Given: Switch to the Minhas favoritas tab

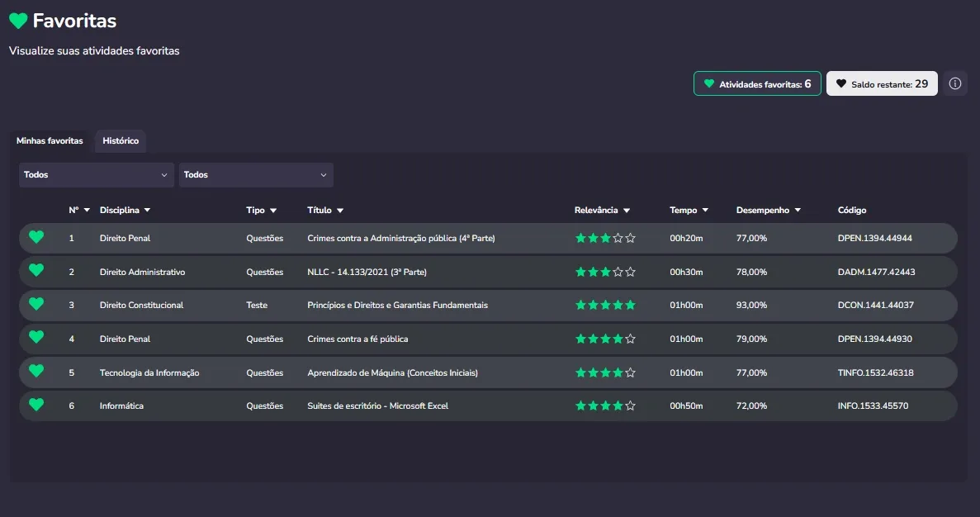Looking at the screenshot, I should click(50, 140).
